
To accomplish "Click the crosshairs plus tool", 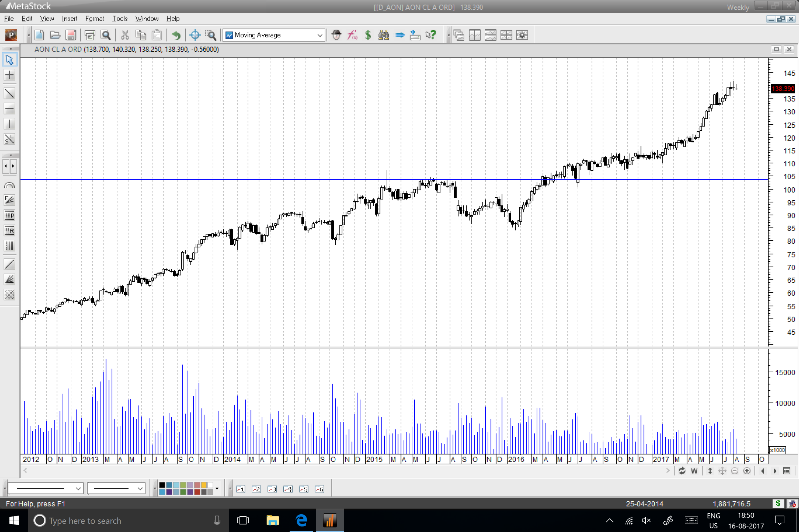I will click(9, 74).
